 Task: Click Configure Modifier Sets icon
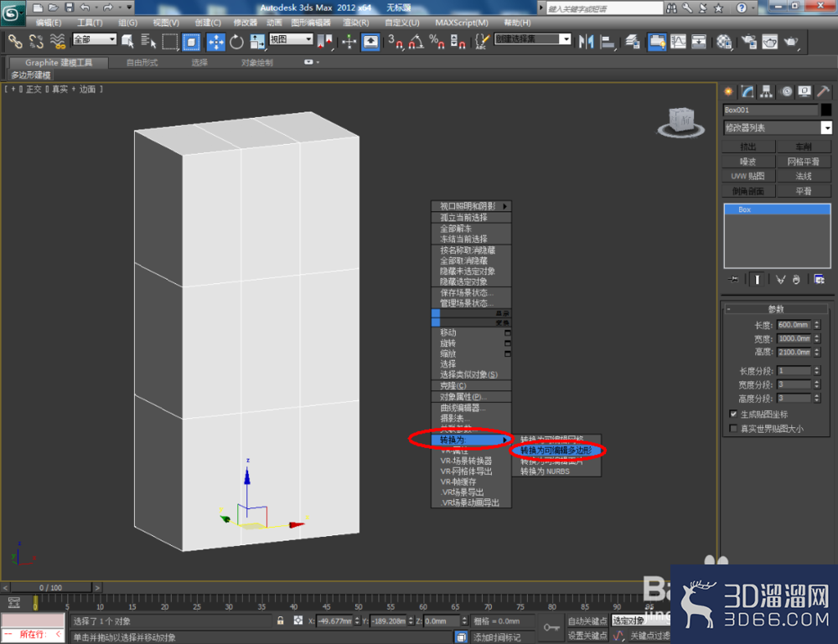[819, 279]
